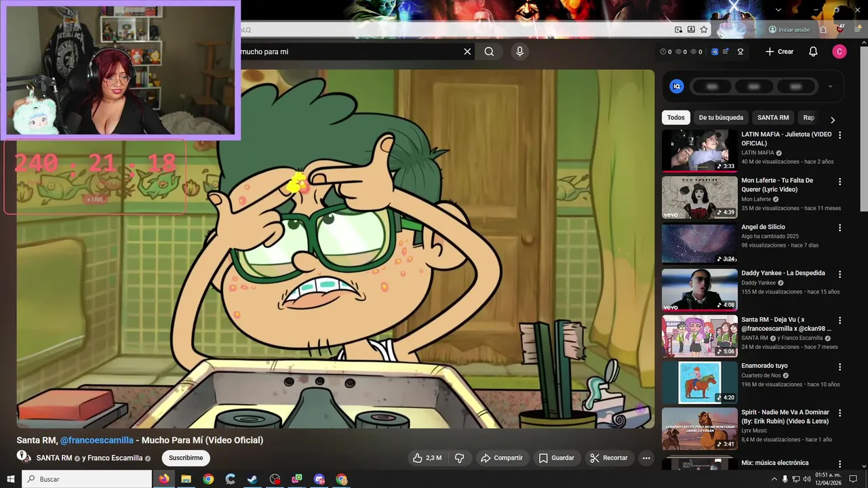Open Enamorado tuyo video thumbnail
Image resolution: width=868 pixels, height=488 pixels.
click(700, 382)
